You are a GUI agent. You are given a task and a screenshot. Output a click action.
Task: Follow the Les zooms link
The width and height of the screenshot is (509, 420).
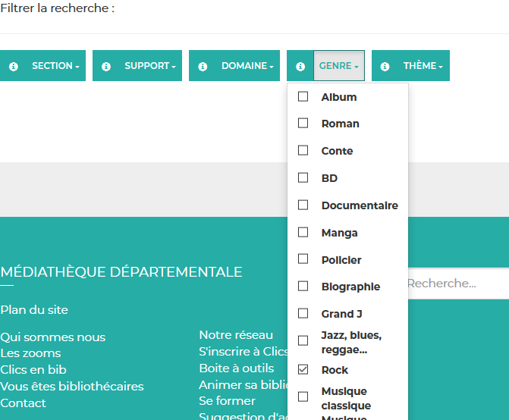30,353
